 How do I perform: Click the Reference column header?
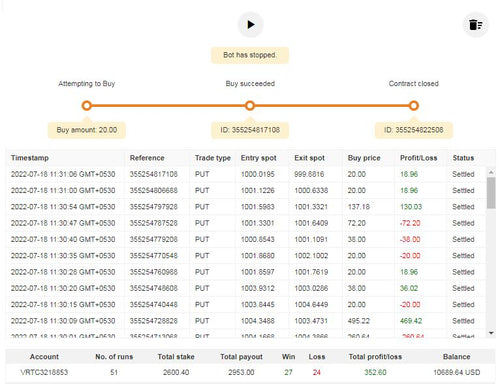click(x=147, y=158)
